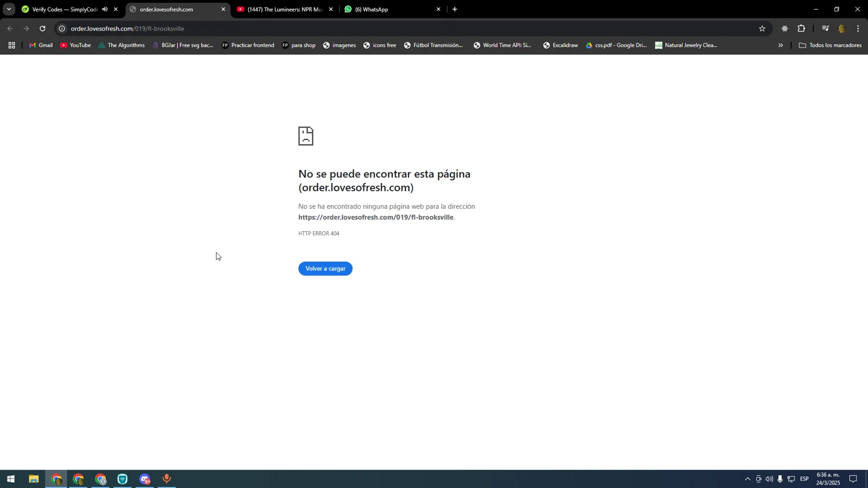Close the WhatsApp tab
The width and height of the screenshot is (868, 488).
point(439,9)
